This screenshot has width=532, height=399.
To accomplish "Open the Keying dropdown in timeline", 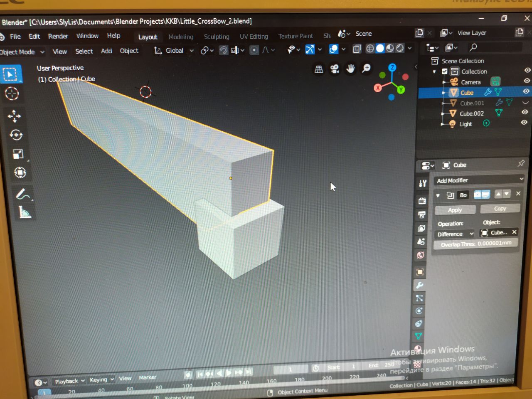I will (102, 379).
